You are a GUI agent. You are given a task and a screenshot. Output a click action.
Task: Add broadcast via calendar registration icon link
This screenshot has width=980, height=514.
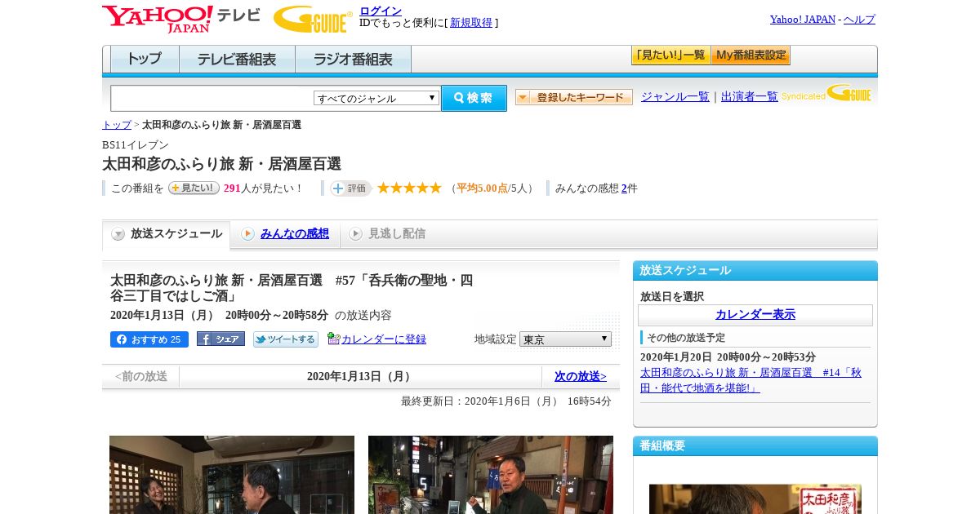coord(377,339)
